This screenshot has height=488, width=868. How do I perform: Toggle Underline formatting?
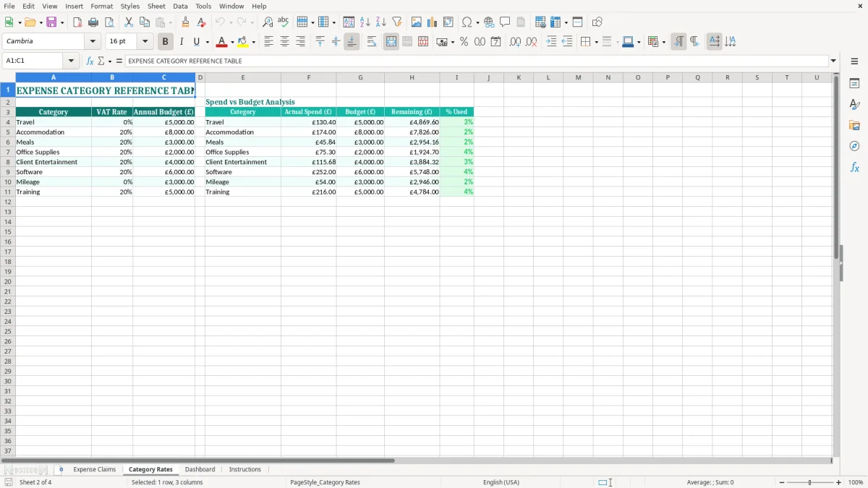(196, 42)
